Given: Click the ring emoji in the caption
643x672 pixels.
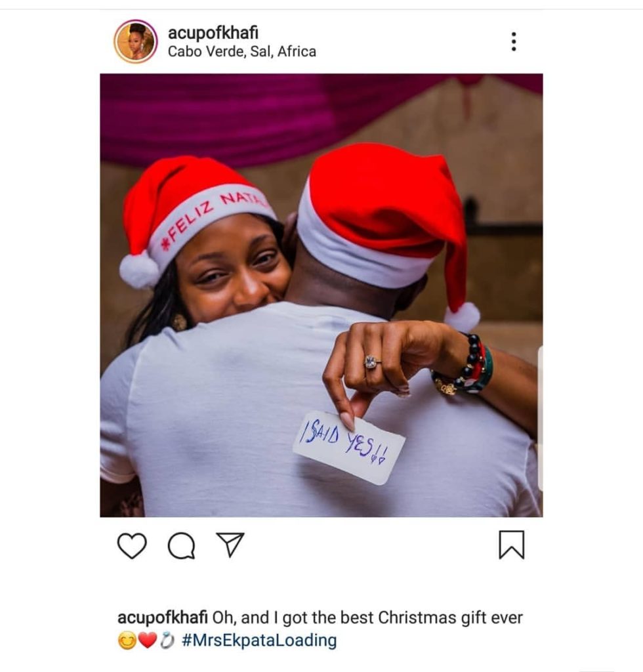Looking at the screenshot, I should (167, 640).
